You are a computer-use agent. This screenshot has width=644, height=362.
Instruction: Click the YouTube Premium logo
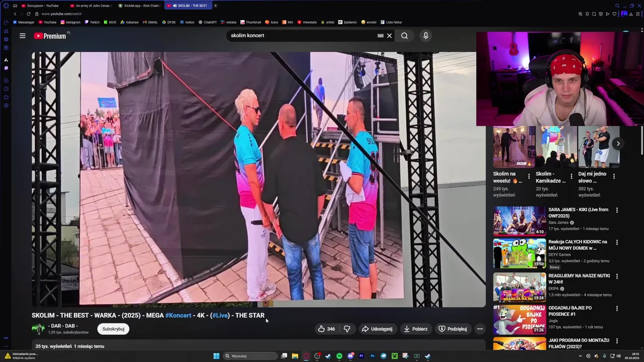tap(50, 36)
